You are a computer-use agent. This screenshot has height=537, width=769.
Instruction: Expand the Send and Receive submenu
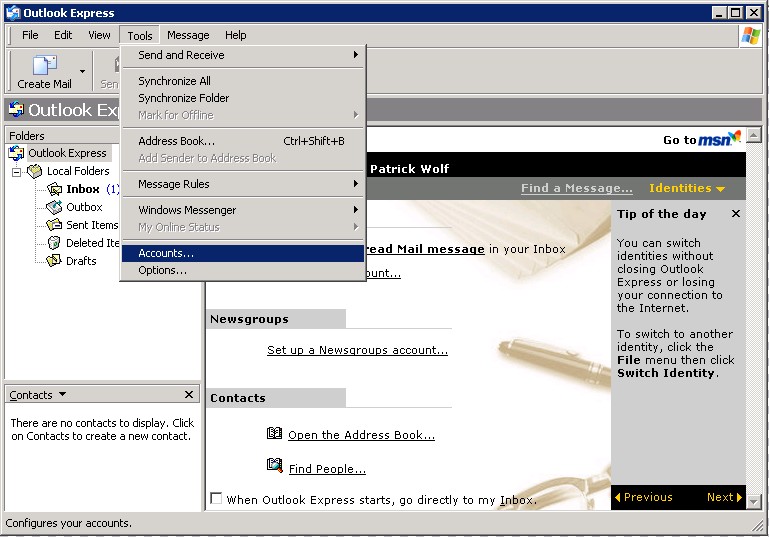coord(244,55)
